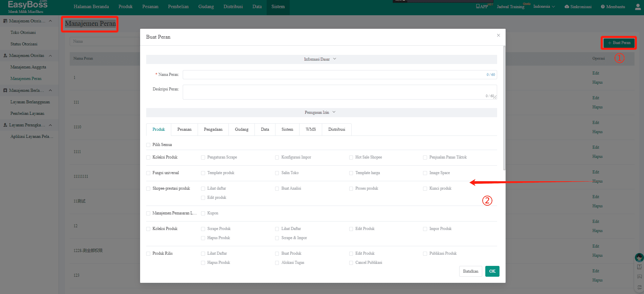Enable the Template harga checkbox
Image resolution: width=644 pixels, height=294 pixels.
(x=351, y=173)
